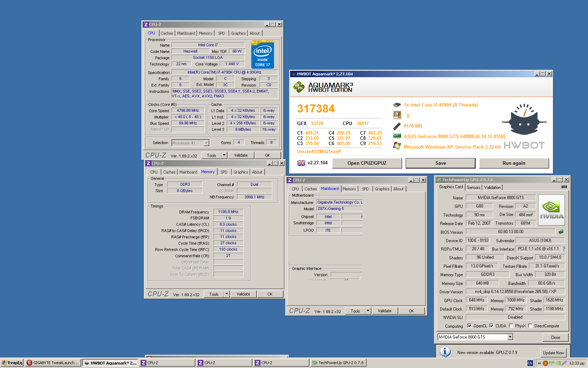Click the BIOS save chip icon in GPU-Z
The height and width of the screenshot is (368, 588).
561,232
